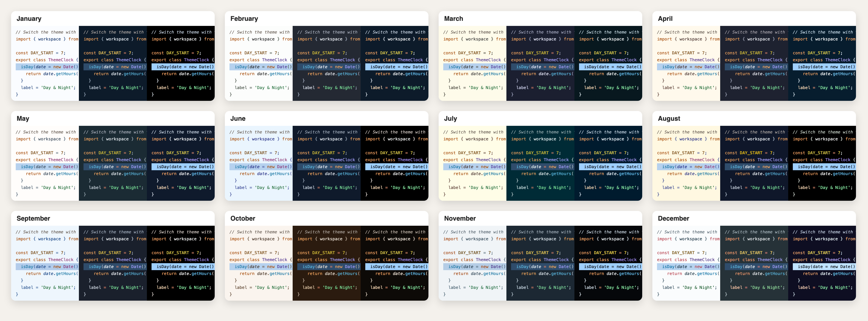Pick February's white light theme preview

[259, 63]
